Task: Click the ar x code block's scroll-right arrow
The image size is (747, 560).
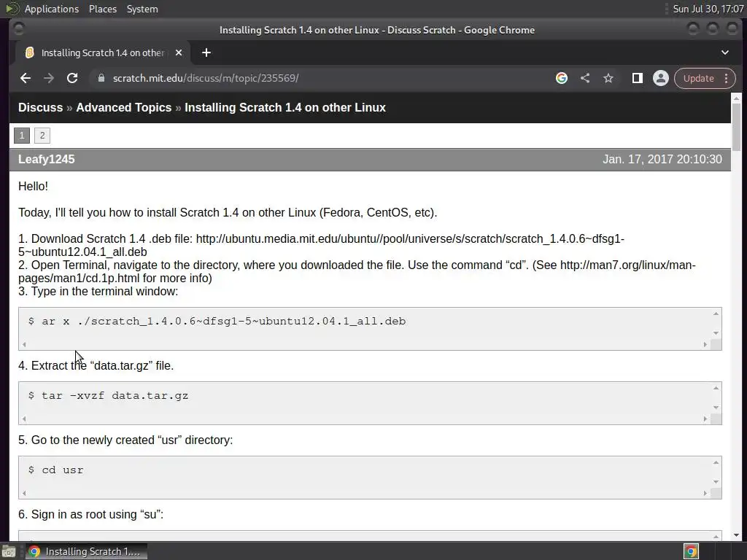Action: [x=705, y=344]
